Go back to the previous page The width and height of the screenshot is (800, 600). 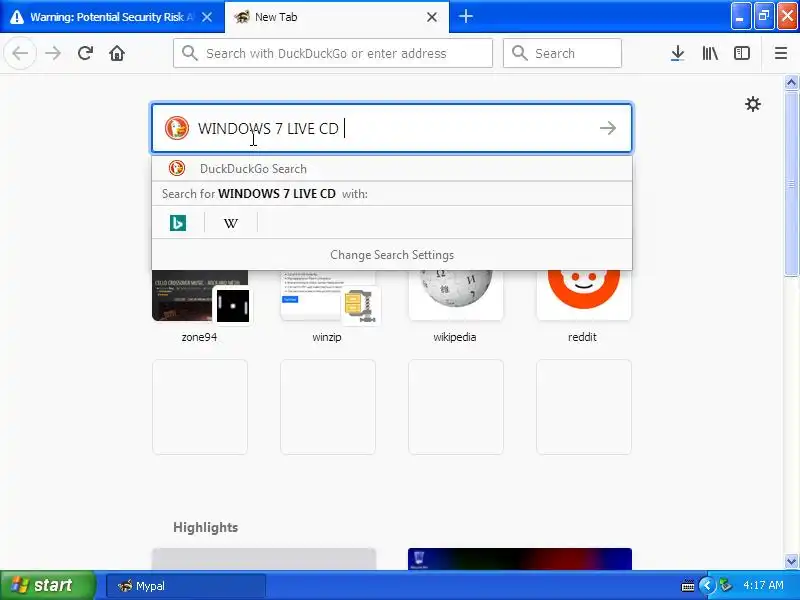(20, 53)
